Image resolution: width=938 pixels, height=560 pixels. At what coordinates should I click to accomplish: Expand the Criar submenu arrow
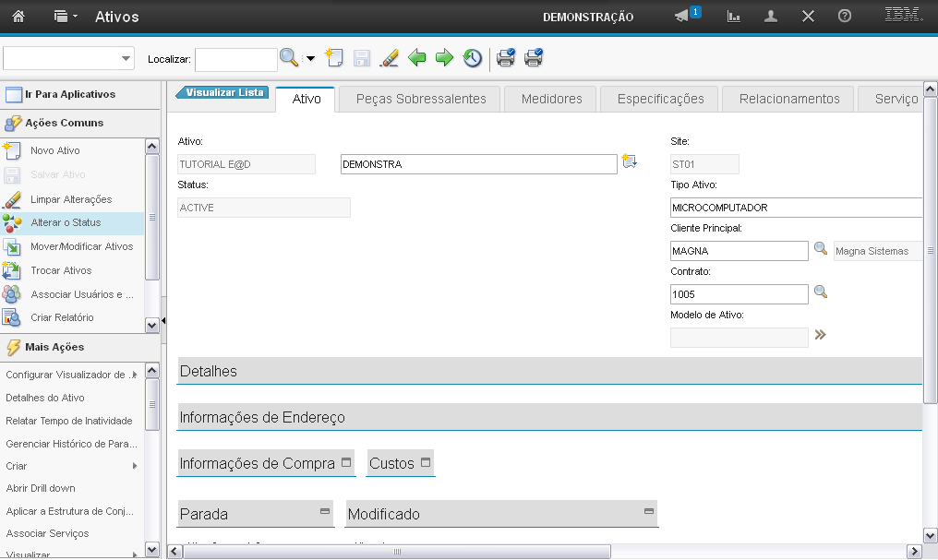(135, 466)
